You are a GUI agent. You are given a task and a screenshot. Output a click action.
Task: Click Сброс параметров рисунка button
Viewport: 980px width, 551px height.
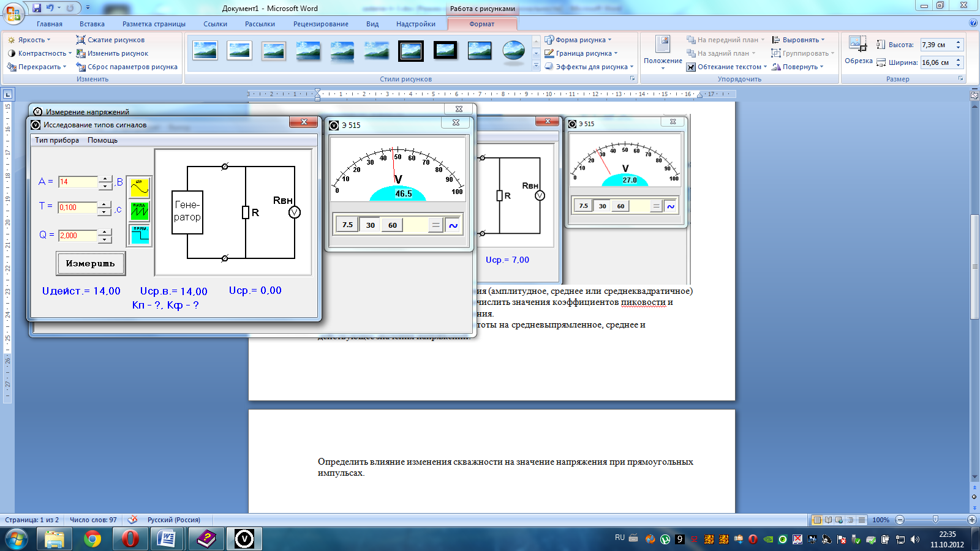tap(127, 67)
